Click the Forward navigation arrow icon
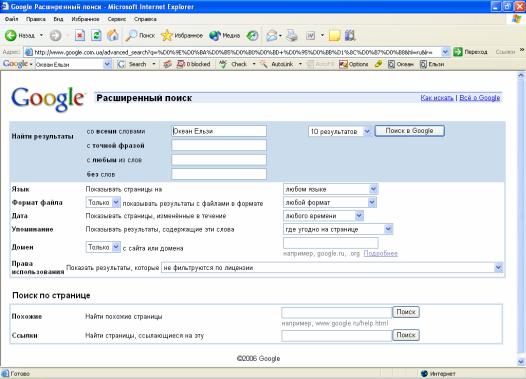 pyautogui.click(x=55, y=35)
